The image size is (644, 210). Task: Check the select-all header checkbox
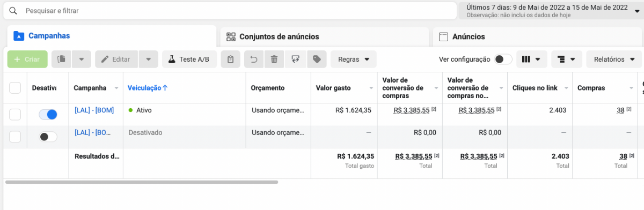tap(15, 88)
